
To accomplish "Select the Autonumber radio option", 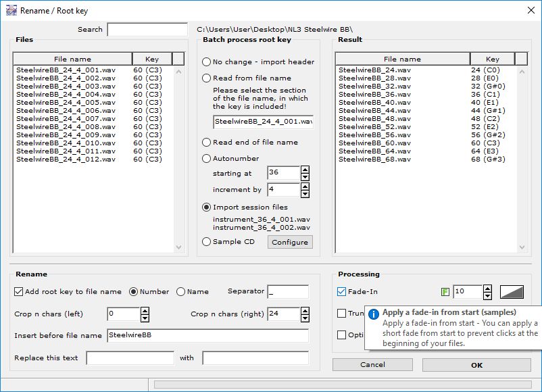I will (207, 159).
